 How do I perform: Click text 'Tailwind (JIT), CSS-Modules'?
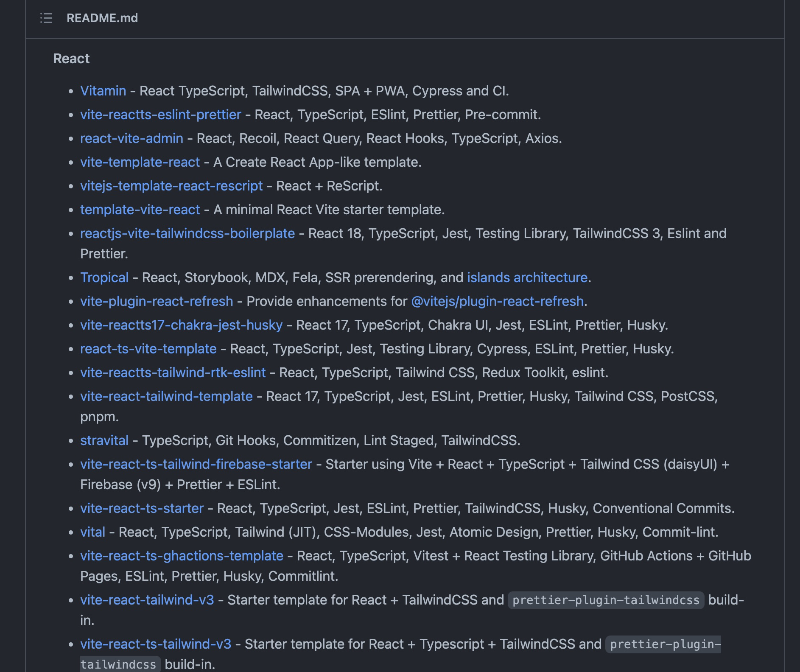point(322,532)
